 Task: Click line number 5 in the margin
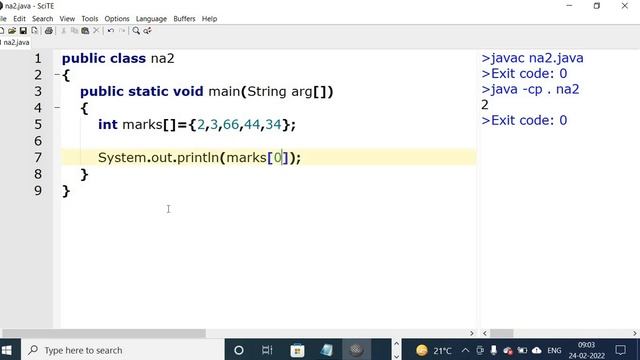point(38,124)
